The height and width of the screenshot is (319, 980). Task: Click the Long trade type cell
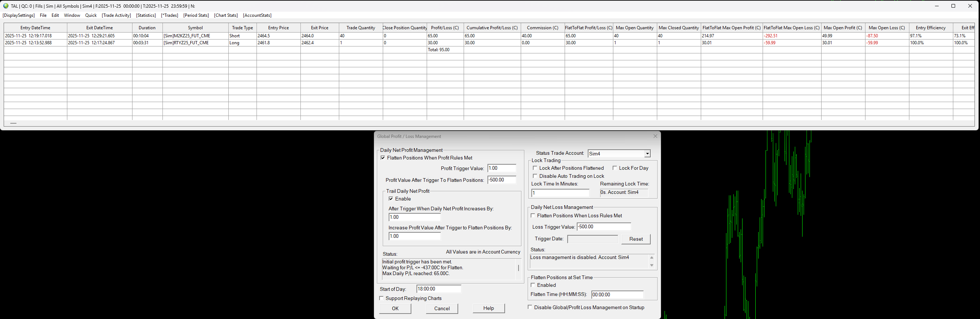coord(243,43)
